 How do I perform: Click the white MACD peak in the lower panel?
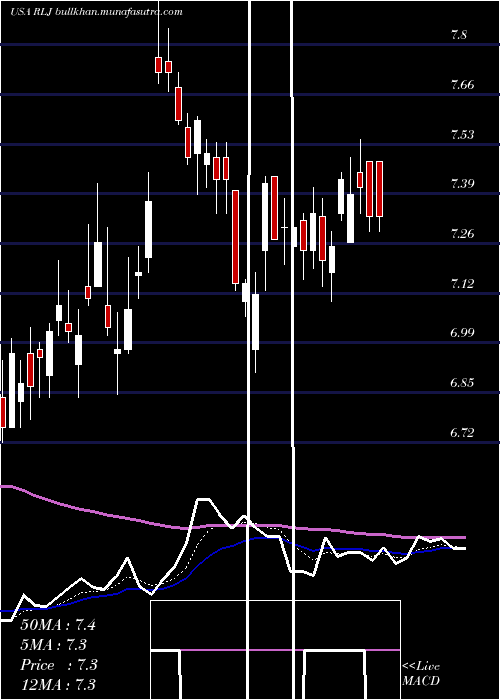click(x=203, y=500)
